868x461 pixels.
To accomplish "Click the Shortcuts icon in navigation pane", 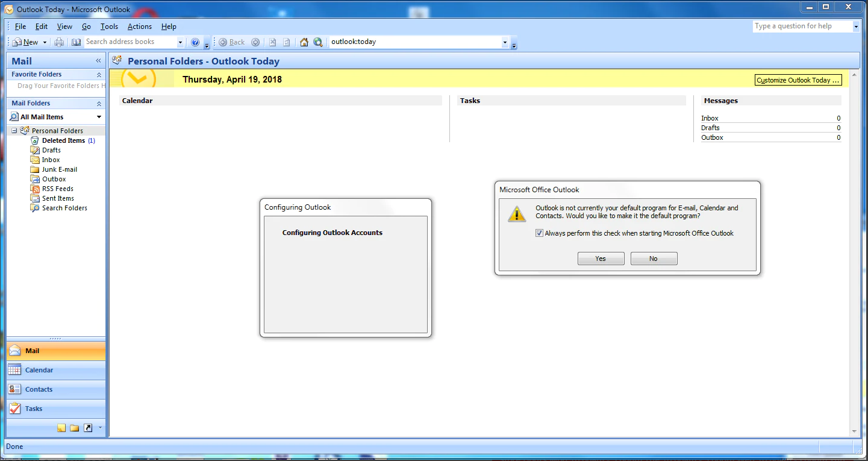I will 88,428.
